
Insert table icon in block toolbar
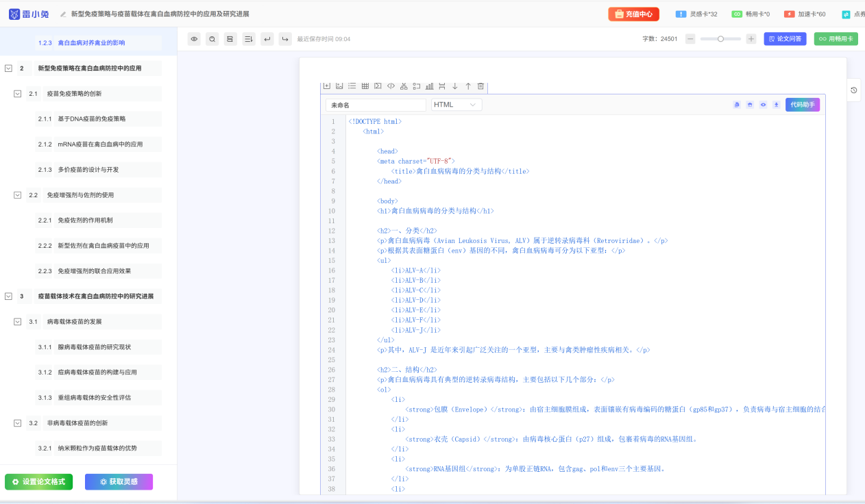pos(365,86)
